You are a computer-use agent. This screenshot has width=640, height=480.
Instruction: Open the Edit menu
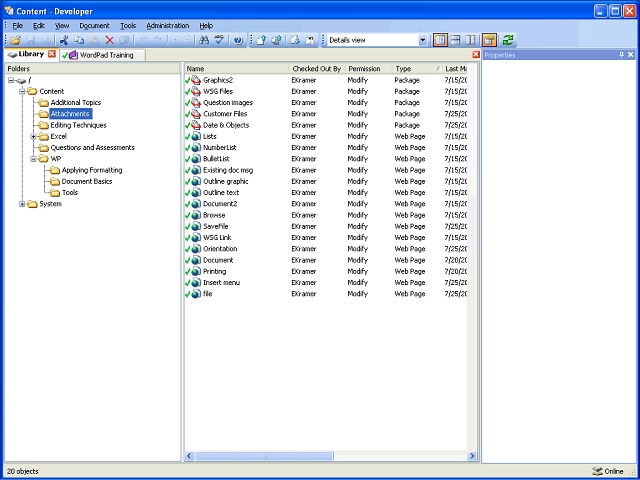coord(39,26)
